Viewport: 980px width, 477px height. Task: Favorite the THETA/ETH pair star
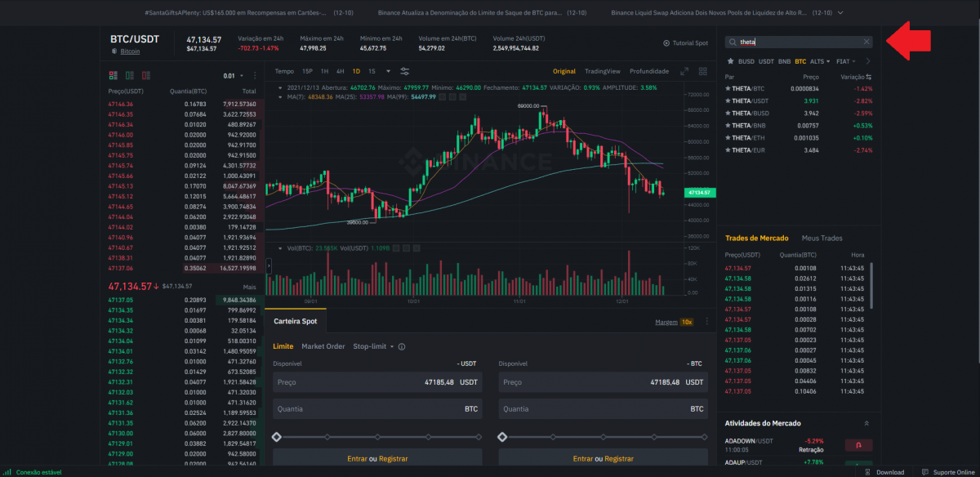pyautogui.click(x=728, y=138)
